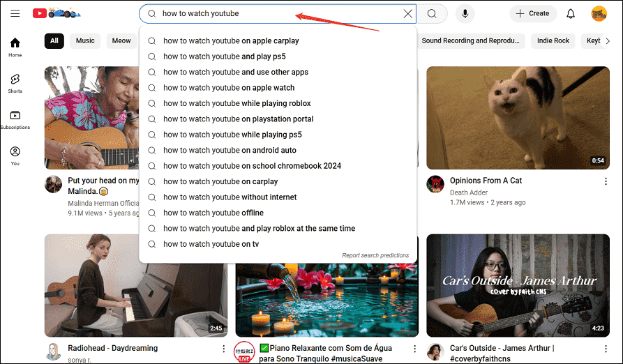Open Death Adder channel avatar

pyautogui.click(x=435, y=184)
